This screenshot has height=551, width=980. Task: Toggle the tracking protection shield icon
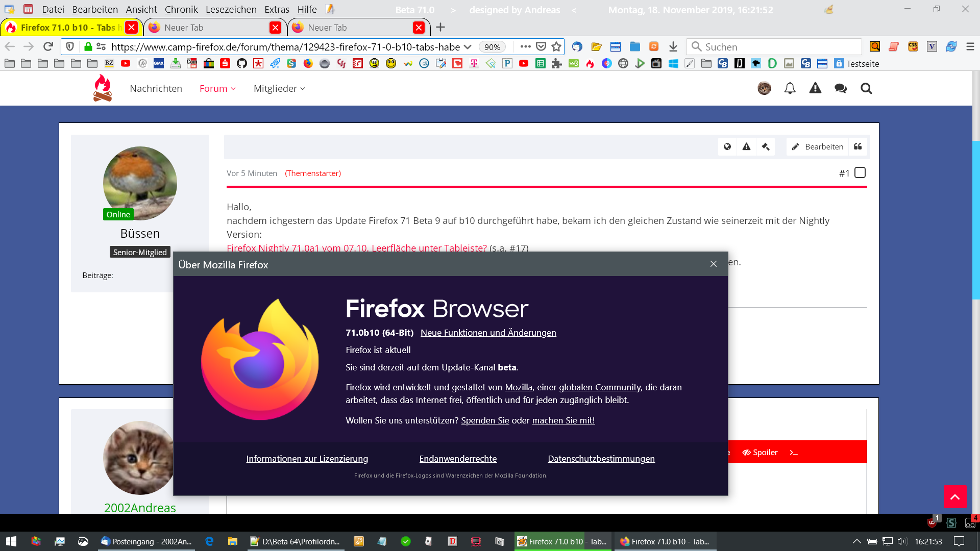click(x=70, y=46)
